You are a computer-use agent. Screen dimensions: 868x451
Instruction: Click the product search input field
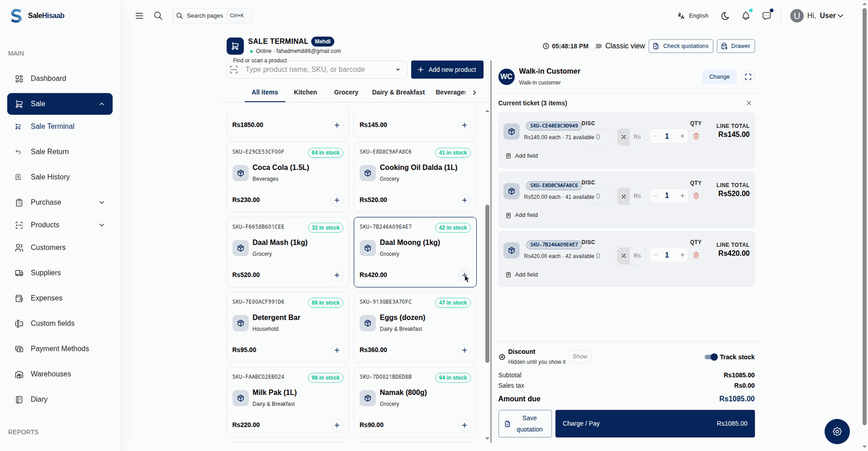point(318,69)
